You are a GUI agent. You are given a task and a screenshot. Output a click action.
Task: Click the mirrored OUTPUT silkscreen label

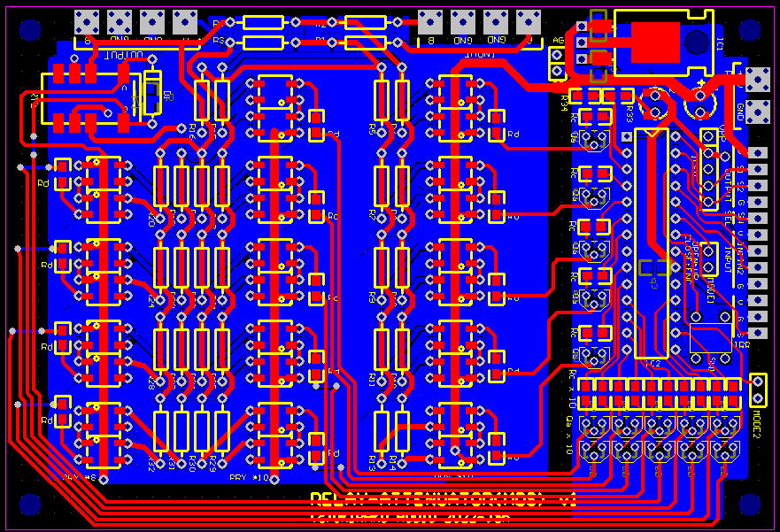124,55
